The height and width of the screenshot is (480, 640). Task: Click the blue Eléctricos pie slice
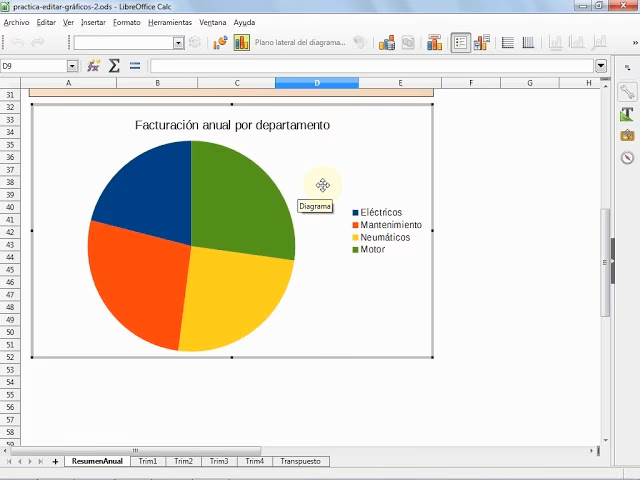point(153,192)
